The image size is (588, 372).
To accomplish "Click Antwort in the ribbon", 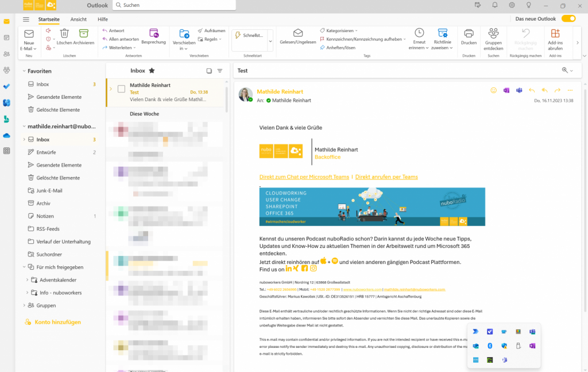I will (x=113, y=31).
